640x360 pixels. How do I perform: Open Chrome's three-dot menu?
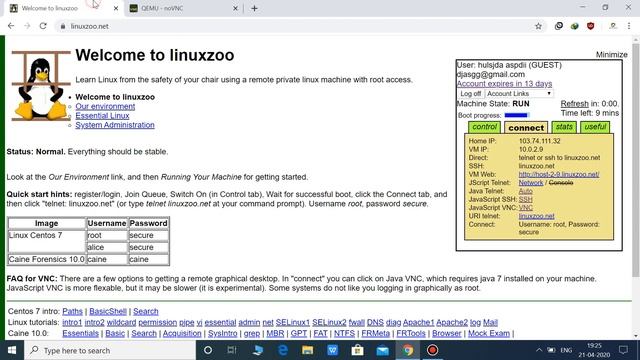coord(629,26)
